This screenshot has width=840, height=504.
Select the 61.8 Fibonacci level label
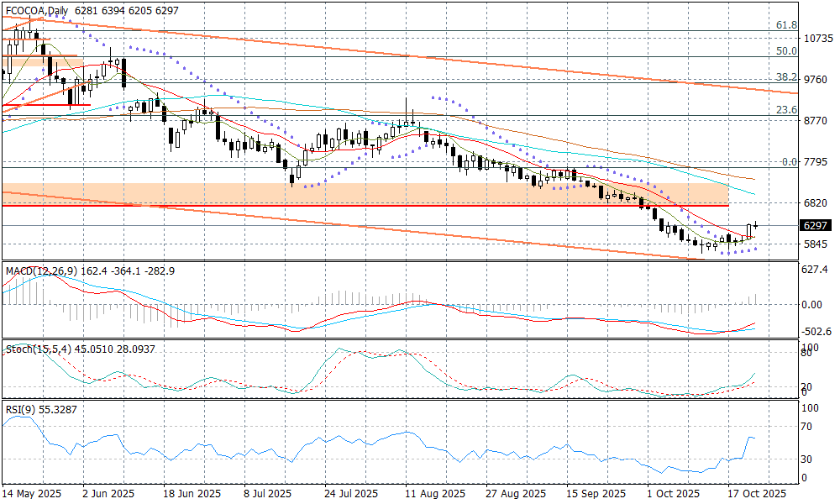click(x=785, y=25)
